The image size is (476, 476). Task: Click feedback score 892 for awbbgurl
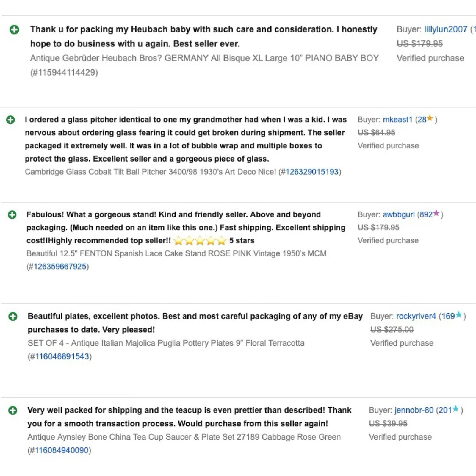coord(426,214)
